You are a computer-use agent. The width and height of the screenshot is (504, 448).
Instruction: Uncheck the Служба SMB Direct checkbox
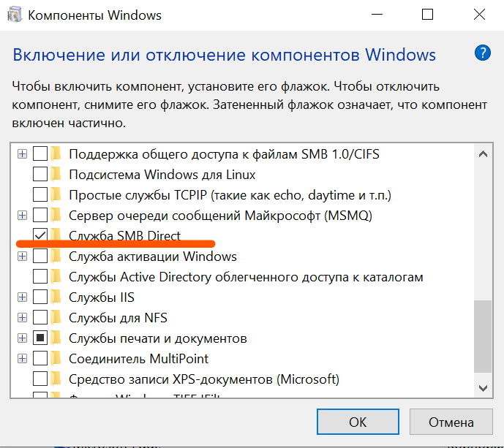(x=40, y=236)
